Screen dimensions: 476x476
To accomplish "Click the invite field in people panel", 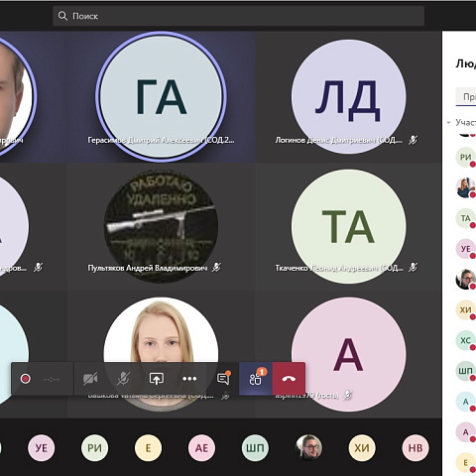I will tap(466, 96).
